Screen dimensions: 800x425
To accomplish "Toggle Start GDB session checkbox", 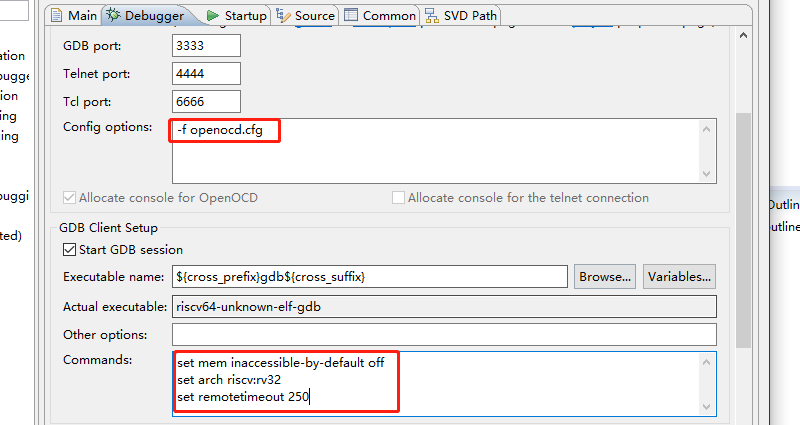I will coord(70,249).
